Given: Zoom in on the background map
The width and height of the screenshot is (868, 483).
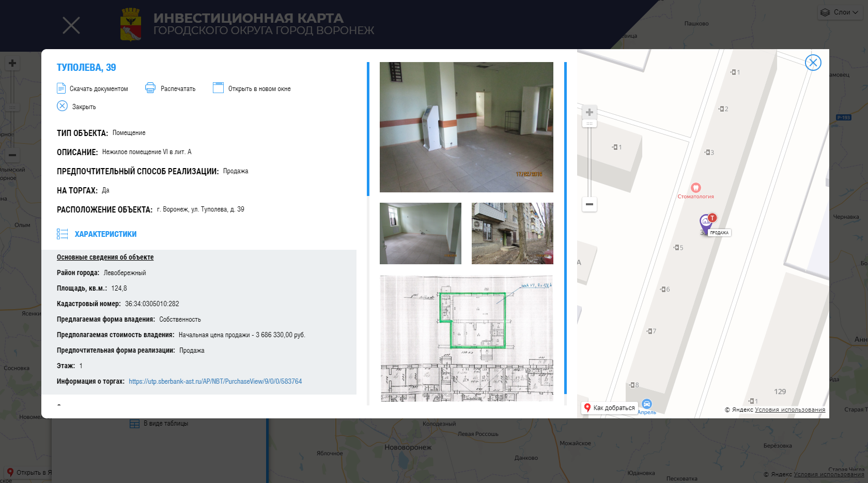Looking at the screenshot, I should [12, 63].
